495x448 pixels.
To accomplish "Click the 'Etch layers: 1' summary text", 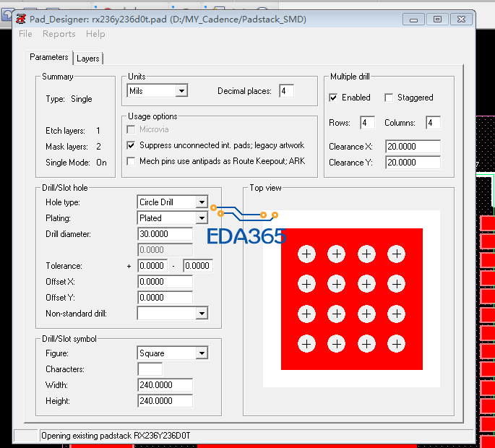I will pos(73,131).
